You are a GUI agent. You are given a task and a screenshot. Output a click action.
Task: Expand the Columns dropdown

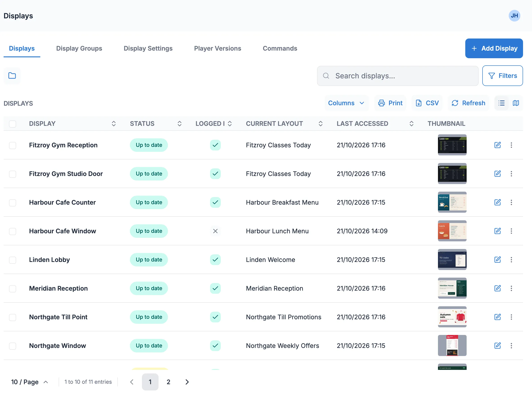pos(346,103)
